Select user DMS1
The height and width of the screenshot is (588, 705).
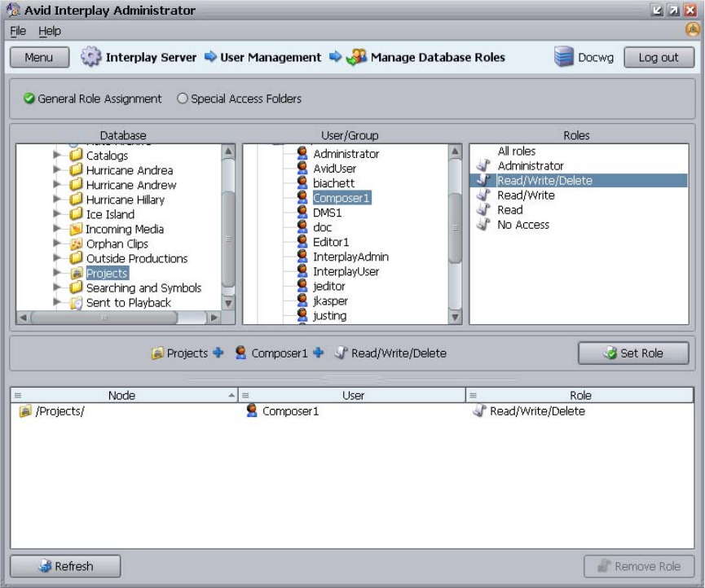click(328, 213)
